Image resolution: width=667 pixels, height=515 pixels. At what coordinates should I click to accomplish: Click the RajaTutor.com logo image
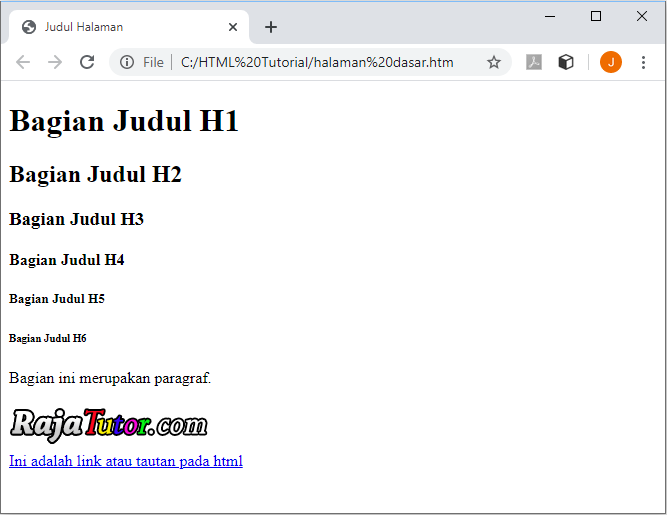[x=109, y=425]
